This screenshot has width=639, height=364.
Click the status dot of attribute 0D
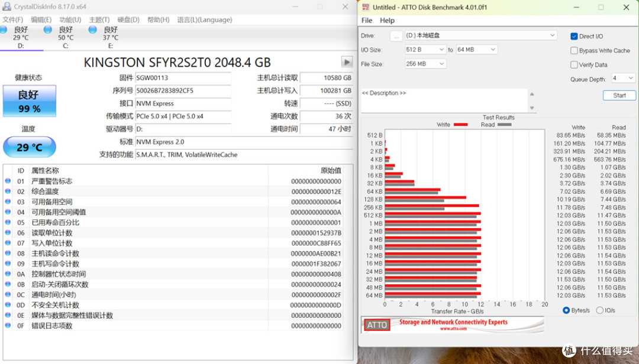(x=8, y=304)
